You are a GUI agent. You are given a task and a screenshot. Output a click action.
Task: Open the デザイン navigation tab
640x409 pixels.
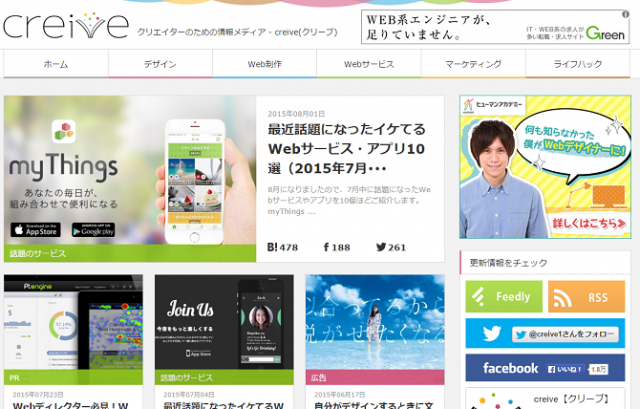tap(160, 64)
